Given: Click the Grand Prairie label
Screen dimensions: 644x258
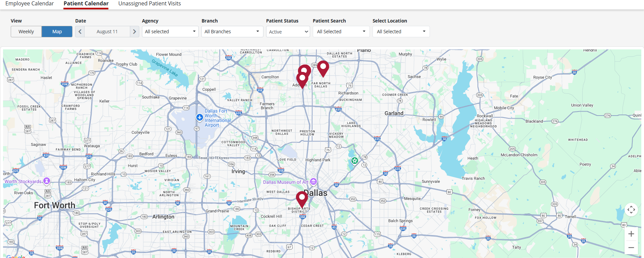Looking at the screenshot, I should (217, 211).
